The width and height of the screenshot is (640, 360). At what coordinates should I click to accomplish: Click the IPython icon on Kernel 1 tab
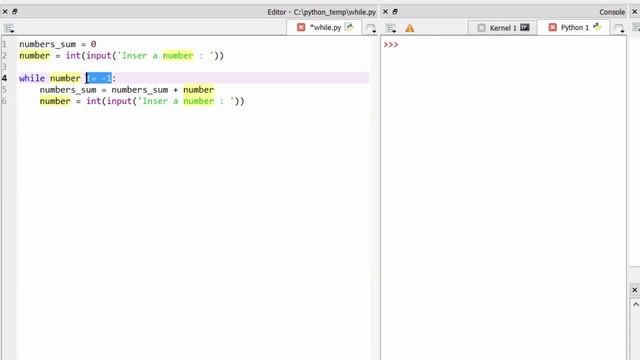[x=525, y=27]
